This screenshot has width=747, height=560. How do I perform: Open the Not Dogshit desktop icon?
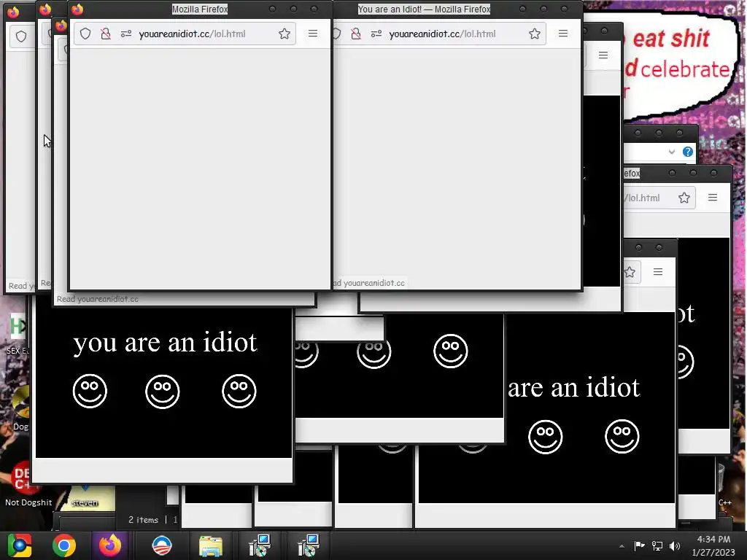pos(28,483)
